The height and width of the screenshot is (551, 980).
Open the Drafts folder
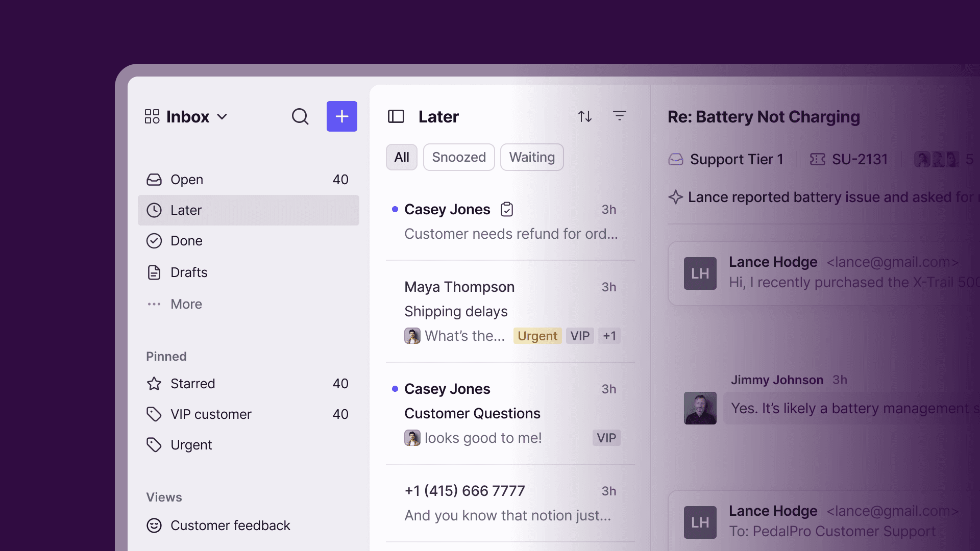[249, 272]
